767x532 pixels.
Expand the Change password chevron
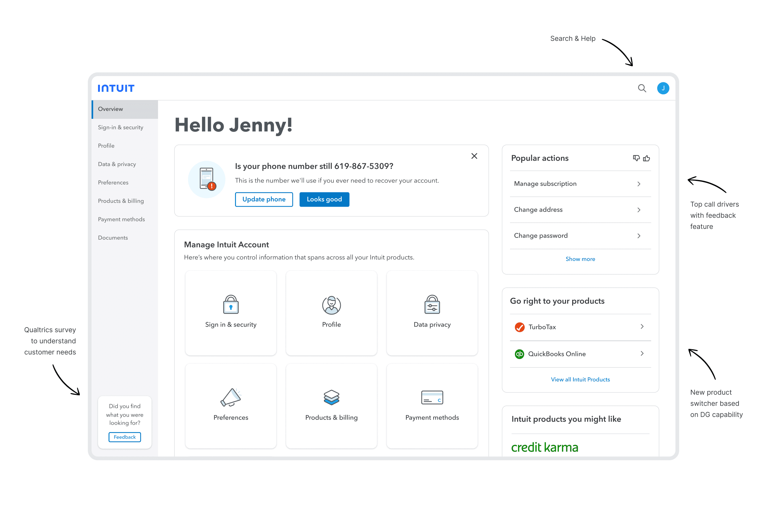[639, 236]
